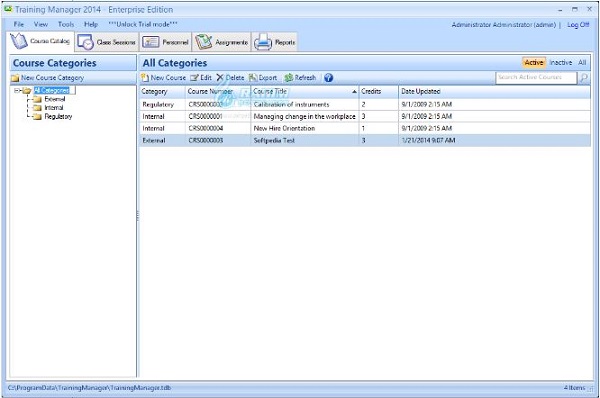Click the All Categories folder icon
This screenshot has height=398, width=600.
tap(27, 91)
